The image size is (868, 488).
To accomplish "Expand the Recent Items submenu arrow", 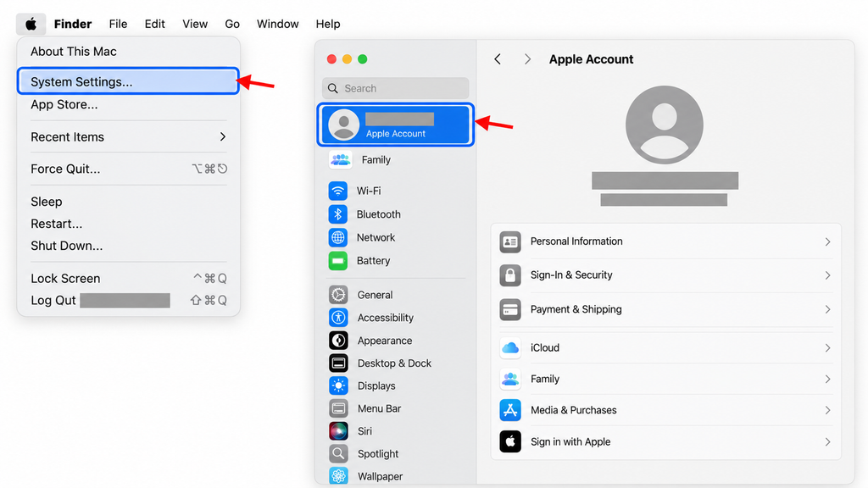I will tap(223, 136).
